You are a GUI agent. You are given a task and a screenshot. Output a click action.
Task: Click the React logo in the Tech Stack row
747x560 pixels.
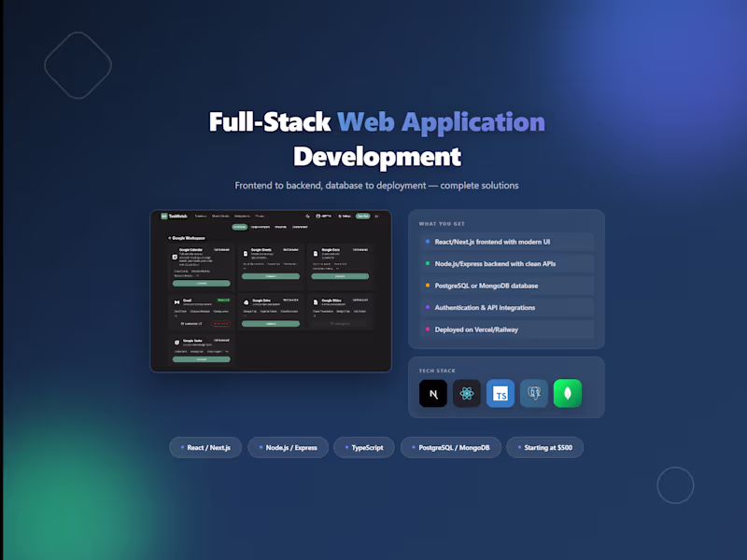pos(467,394)
